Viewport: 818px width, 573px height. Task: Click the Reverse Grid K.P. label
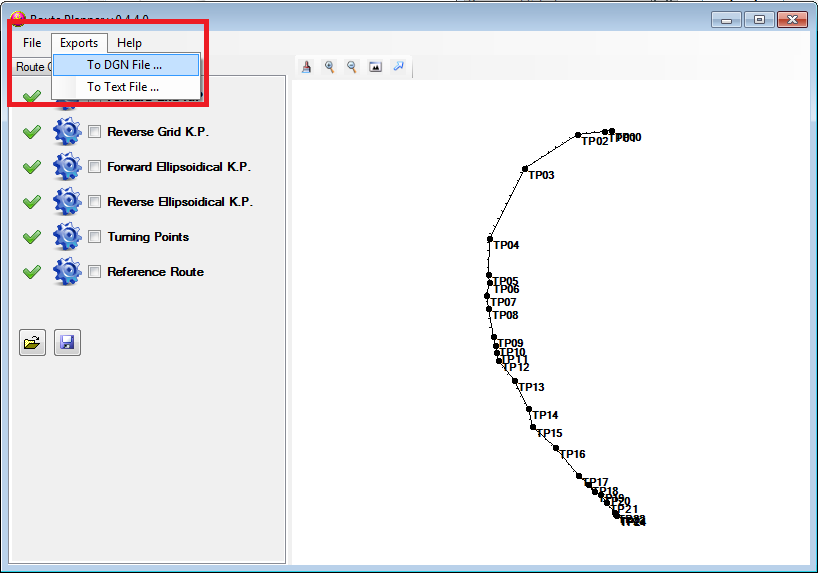point(158,132)
